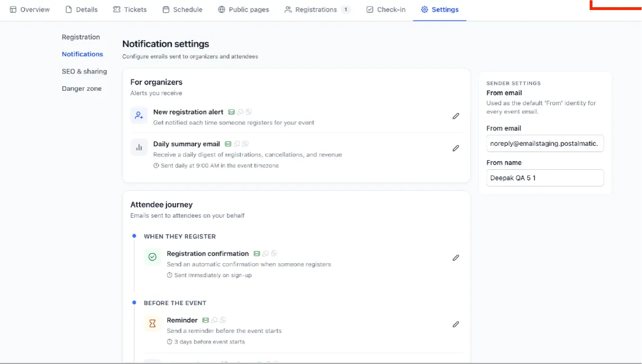
Task: Select the Settings tab
Action: 440,9
